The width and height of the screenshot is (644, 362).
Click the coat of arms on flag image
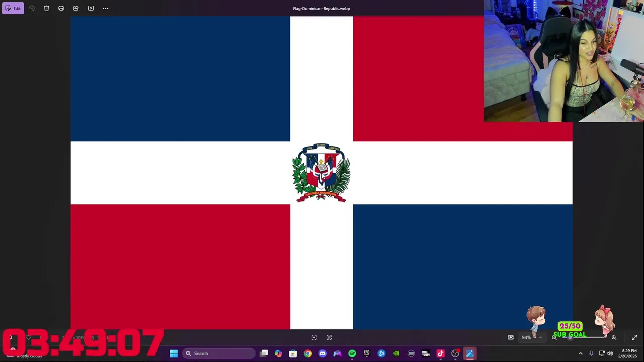click(321, 173)
